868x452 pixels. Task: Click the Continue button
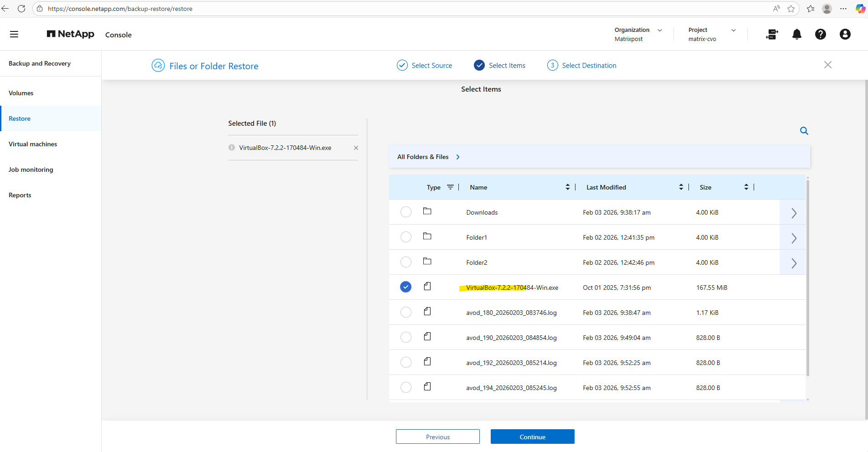tap(532, 437)
